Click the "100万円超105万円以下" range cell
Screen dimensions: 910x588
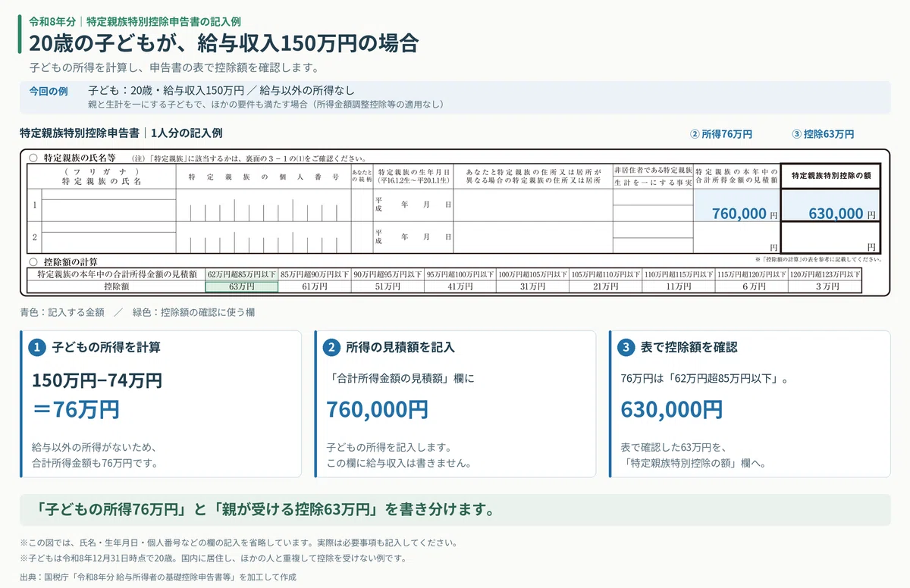(x=533, y=274)
